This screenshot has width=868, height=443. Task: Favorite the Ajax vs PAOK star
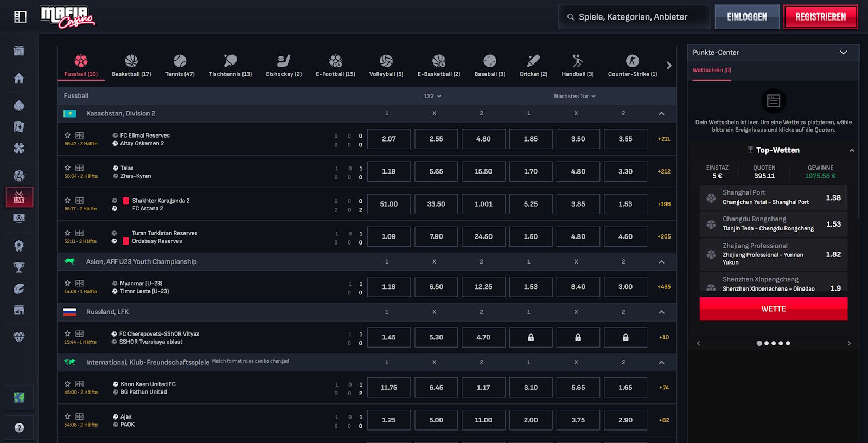[x=67, y=416]
